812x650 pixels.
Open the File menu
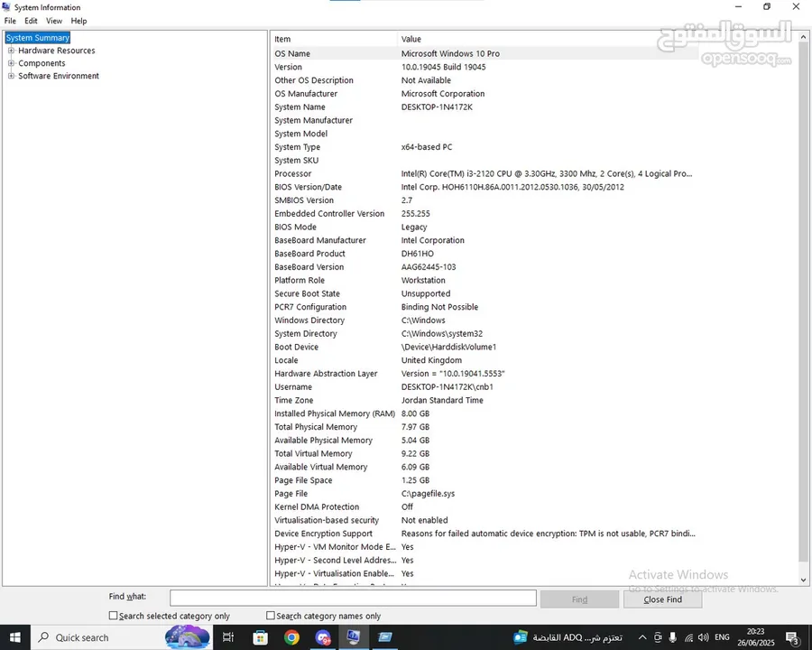pos(10,21)
